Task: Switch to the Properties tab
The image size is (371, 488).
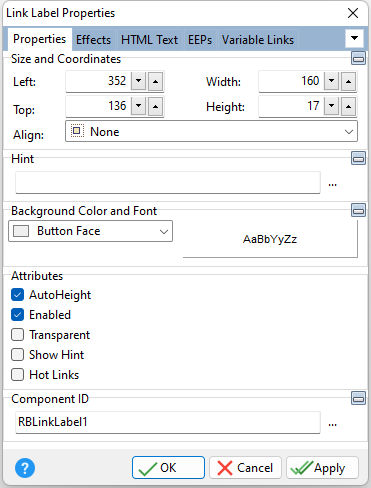Action: tap(39, 39)
